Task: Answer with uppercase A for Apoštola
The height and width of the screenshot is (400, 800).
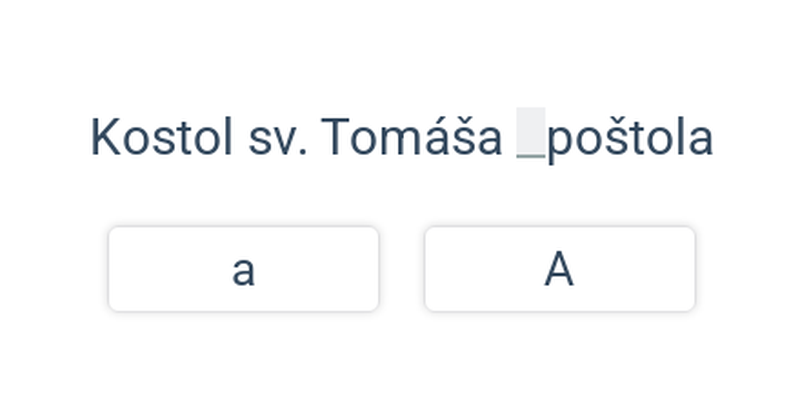Action: [560, 269]
